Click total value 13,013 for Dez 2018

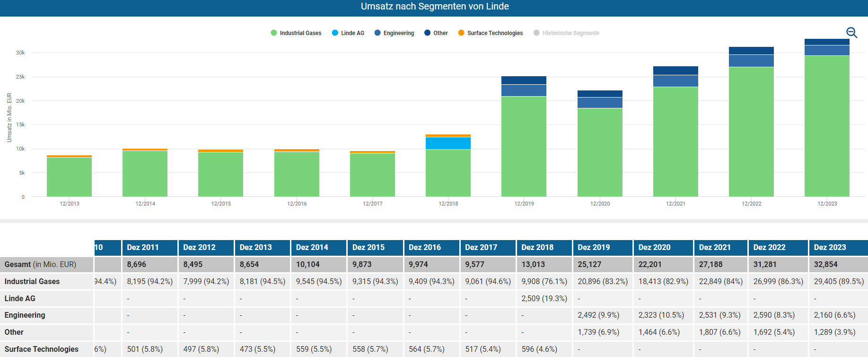[x=533, y=265]
